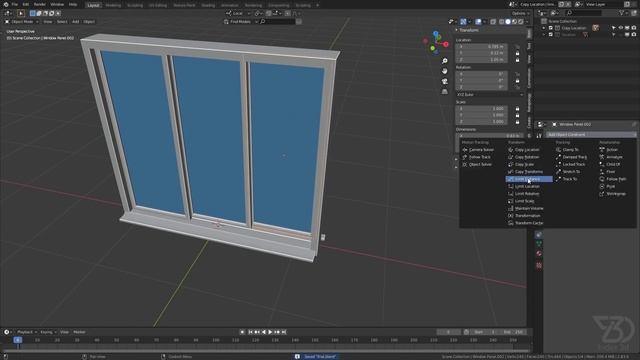The width and height of the screenshot is (640, 360).
Task: Switch to the Sculpting workspace tab
Action: 135,5
